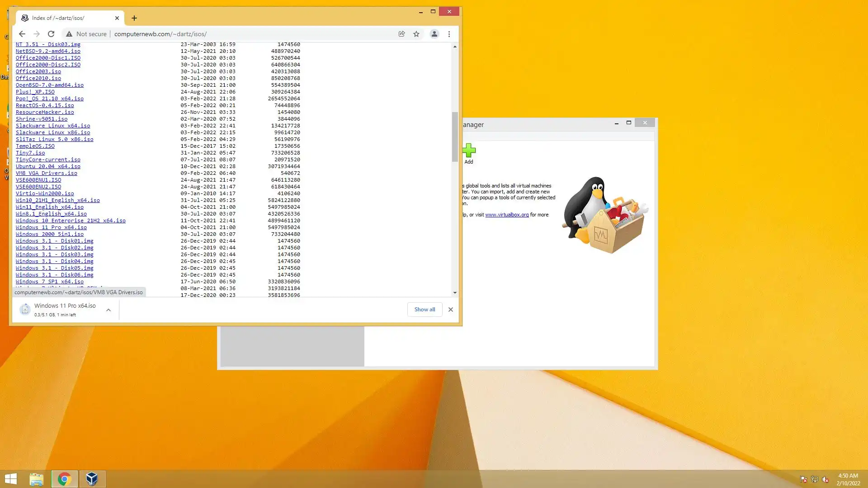The width and height of the screenshot is (868, 488).
Task: Open the www.virtualbox.org link
Action: 507,215
